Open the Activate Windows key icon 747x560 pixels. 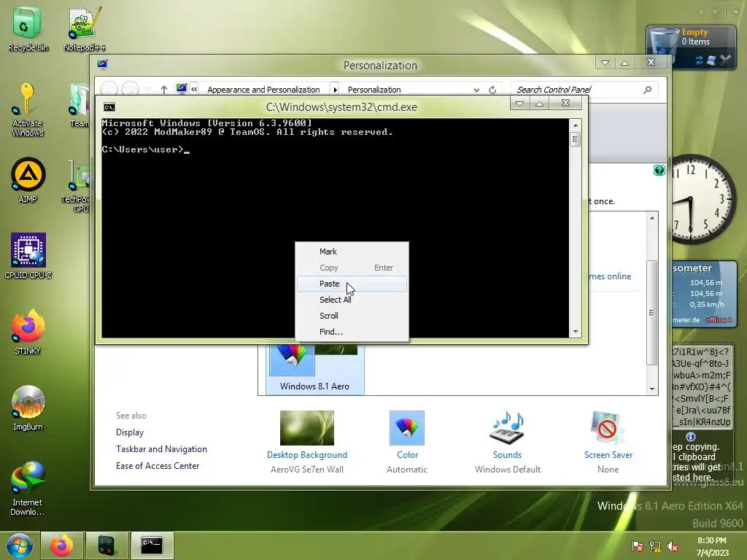pos(27,110)
